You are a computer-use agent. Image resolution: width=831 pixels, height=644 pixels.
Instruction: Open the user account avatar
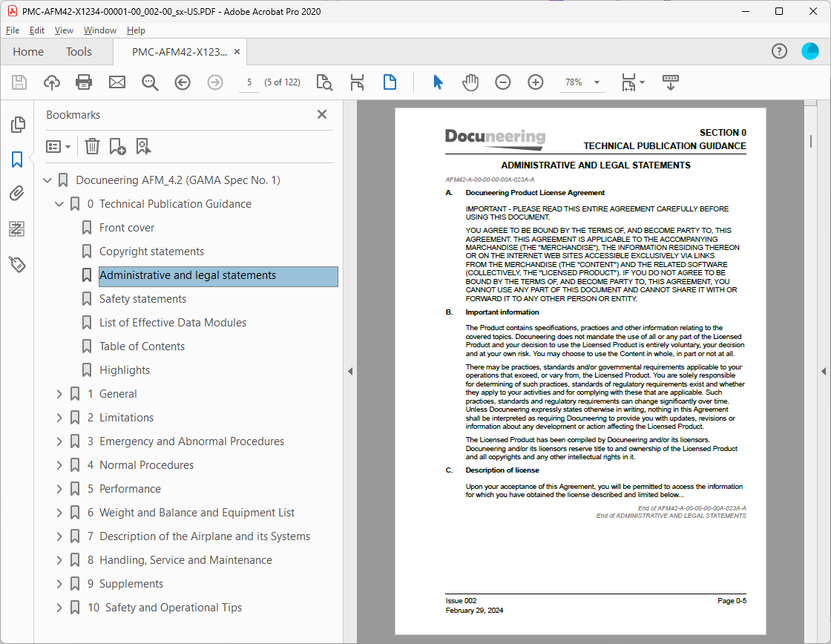click(x=809, y=51)
